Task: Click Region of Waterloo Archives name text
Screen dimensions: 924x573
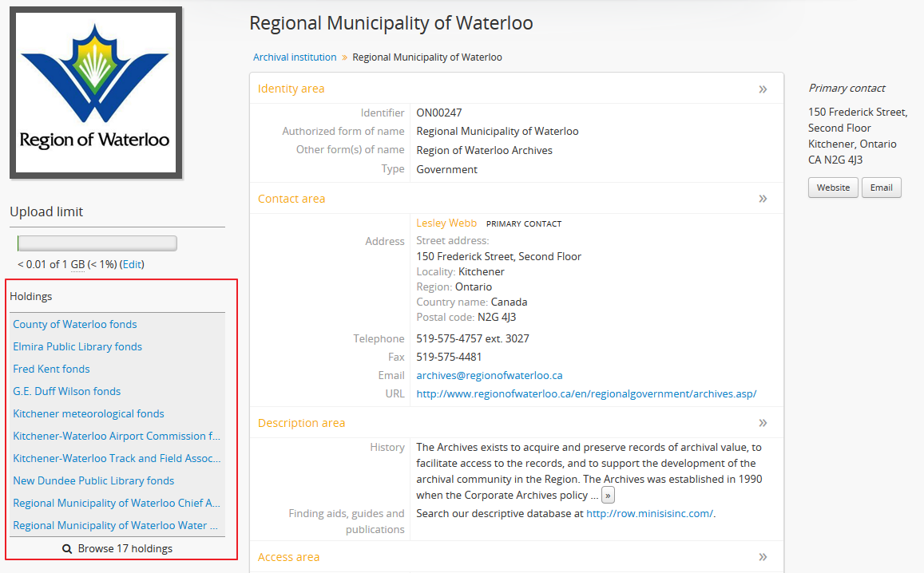Action: tap(485, 151)
